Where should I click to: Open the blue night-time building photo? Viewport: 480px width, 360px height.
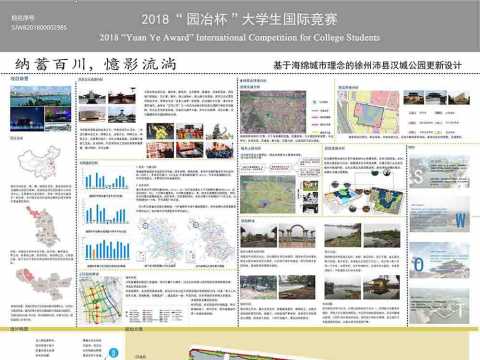[x=27, y=119]
